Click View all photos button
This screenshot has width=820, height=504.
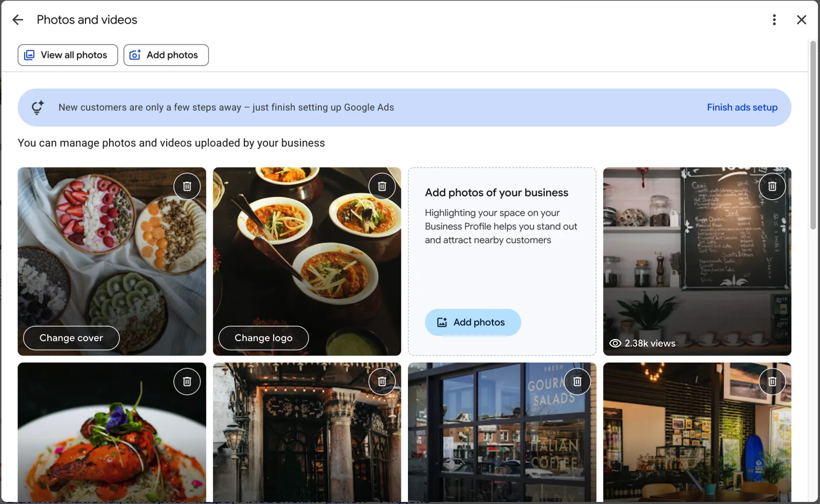(x=68, y=55)
